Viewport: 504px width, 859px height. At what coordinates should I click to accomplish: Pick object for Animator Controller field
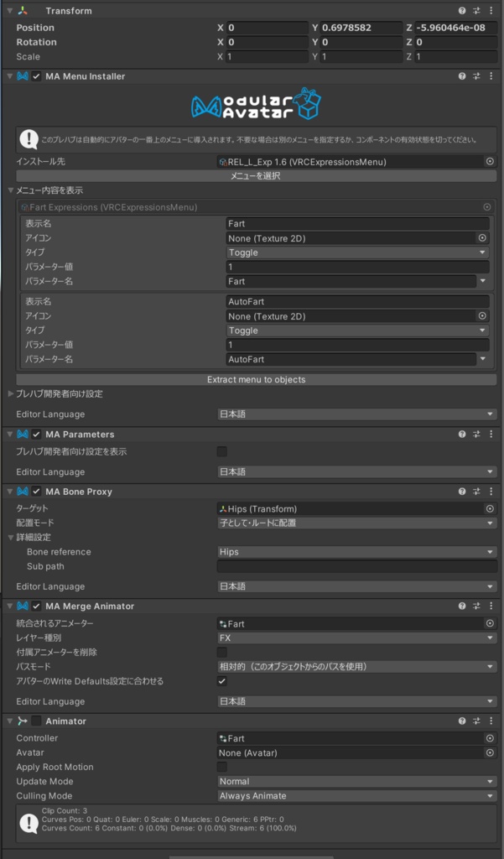(x=490, y=739)
